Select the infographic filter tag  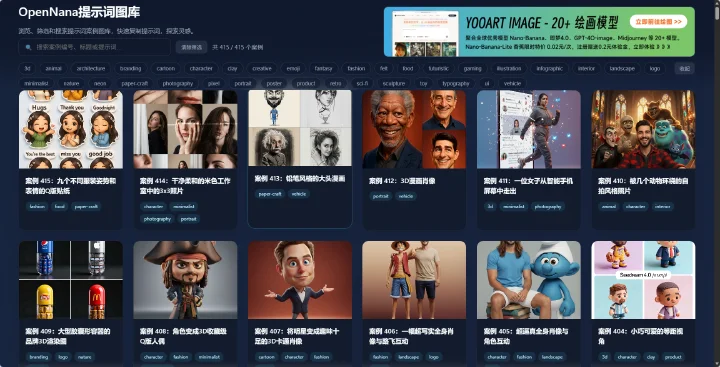tap(550, 68)
